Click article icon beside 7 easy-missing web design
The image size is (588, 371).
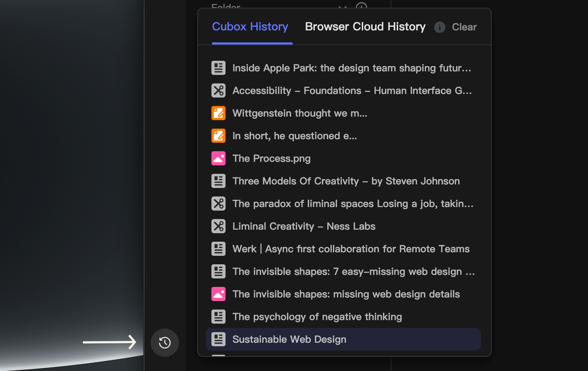(218, 271)
